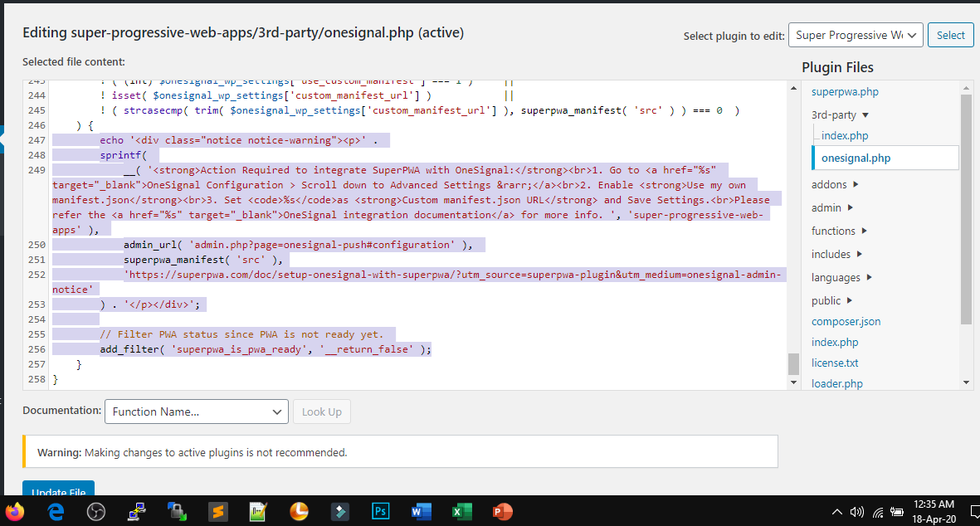The height and width of the screenshot is (526, 980).
Task: Open OBS Studio taskbar icon
Action: pyautogui.click(x=96, y=512)
